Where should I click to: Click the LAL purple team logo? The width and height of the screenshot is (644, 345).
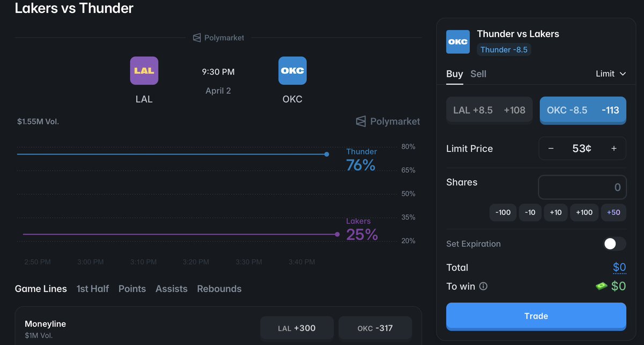tap(144, 70)
